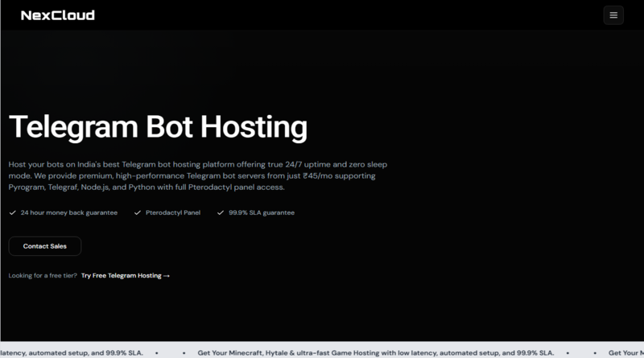Image resolution: width=644 pixels, height=358 pixels.
Task: Click the checkmark icon beside 24 hour money back guarantee
Action: (x=12, y=212)
